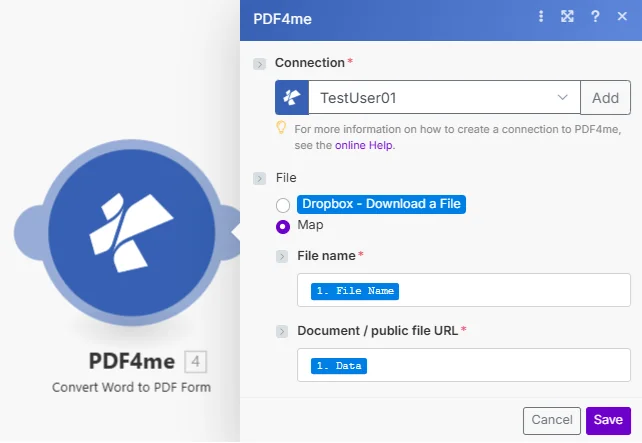The image size is (642, 443).
Task: Click the Cancel button
Action: 552,420
